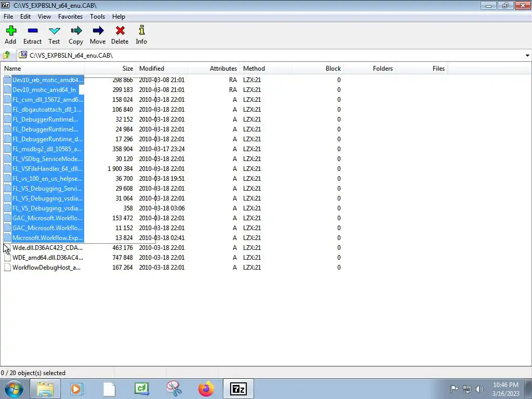The width and height of the screenshot is (532, 399).
Task: Select file Wde.dll.D36AC423_CDA...
Action: 47,248
